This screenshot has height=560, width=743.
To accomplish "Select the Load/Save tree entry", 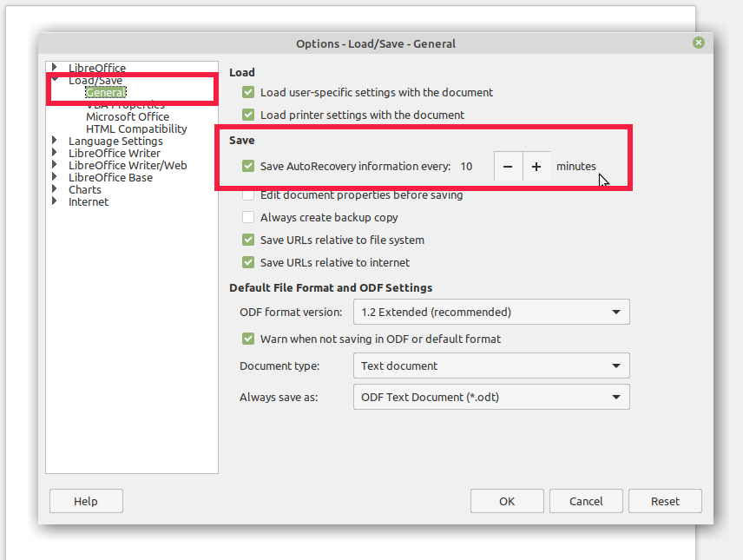I will click(95, 80).
